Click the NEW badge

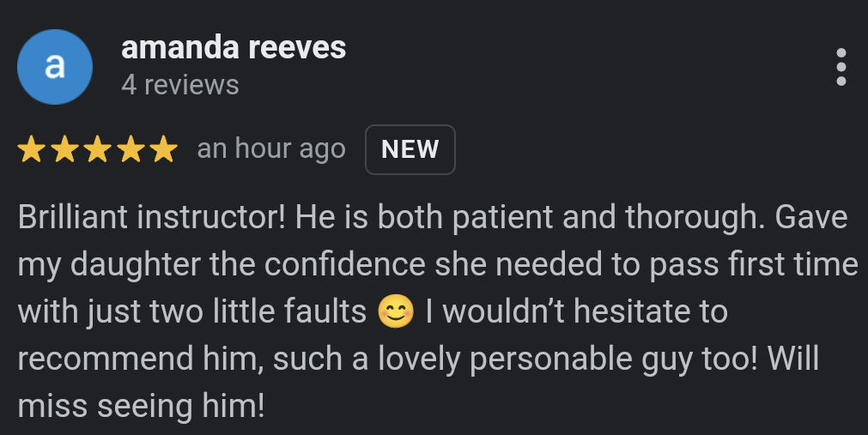point(410,149)
